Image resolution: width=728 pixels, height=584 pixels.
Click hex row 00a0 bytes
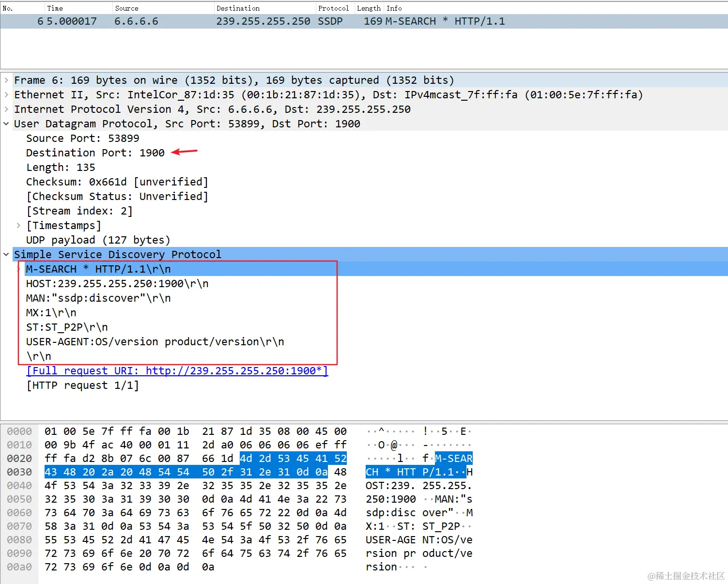(129, 567)
